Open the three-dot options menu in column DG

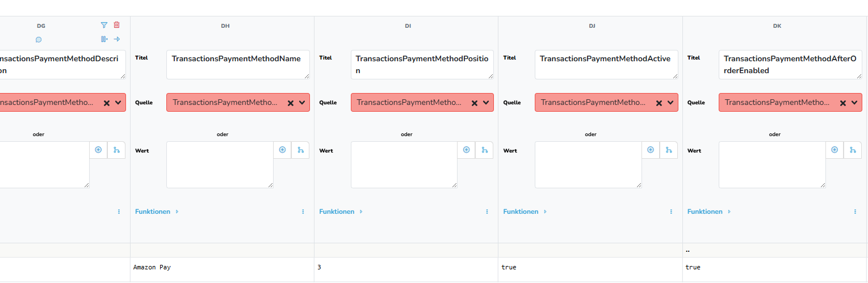click(119, 212)
